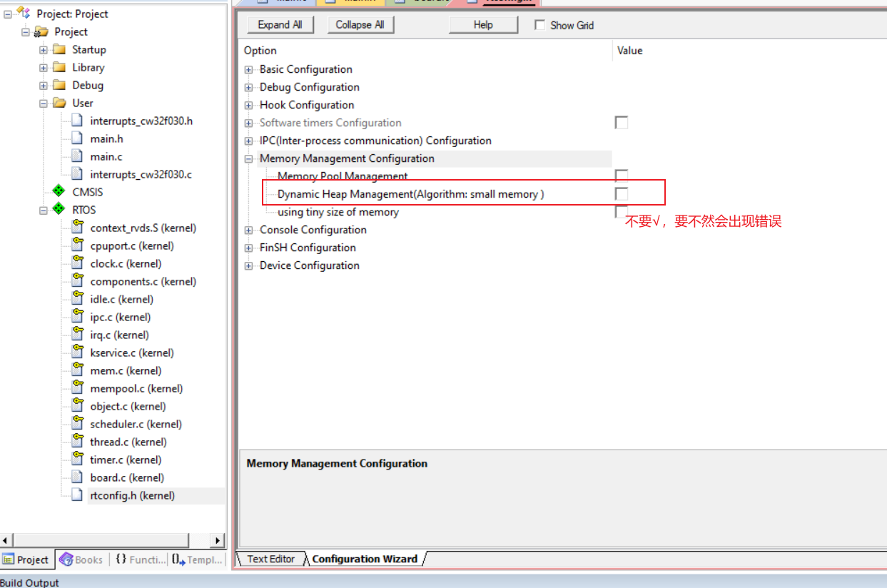Enable Memory Pool Management checkbox
The width and height of the screenshot is (887, 588).
tap(621, 174)
